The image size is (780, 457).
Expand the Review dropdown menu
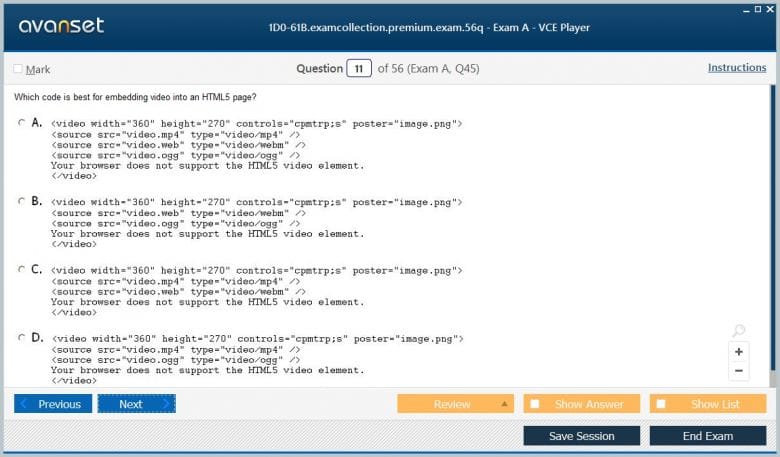505,404
